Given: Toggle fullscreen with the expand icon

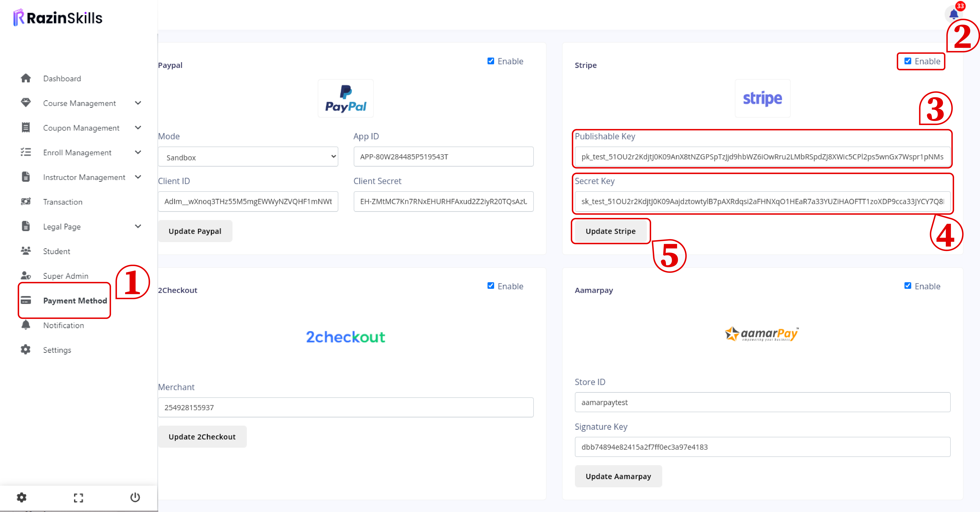Looking at the screenshot, I should point(78,498).
